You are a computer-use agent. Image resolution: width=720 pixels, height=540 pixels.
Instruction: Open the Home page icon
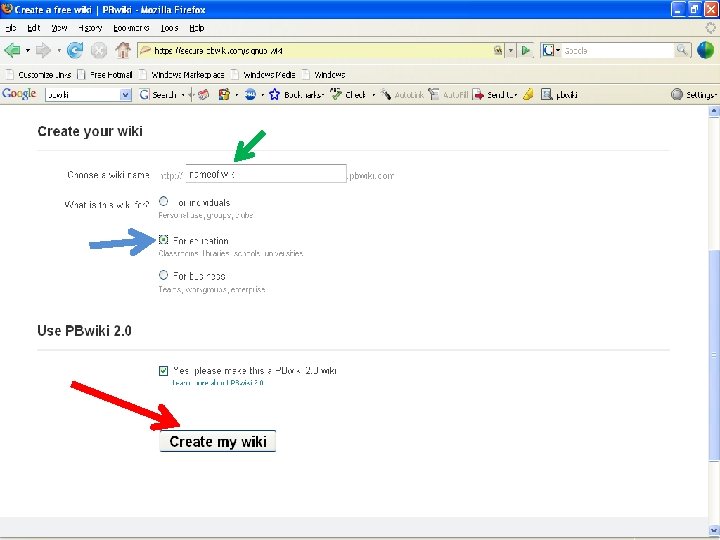[x=123, y=50]
